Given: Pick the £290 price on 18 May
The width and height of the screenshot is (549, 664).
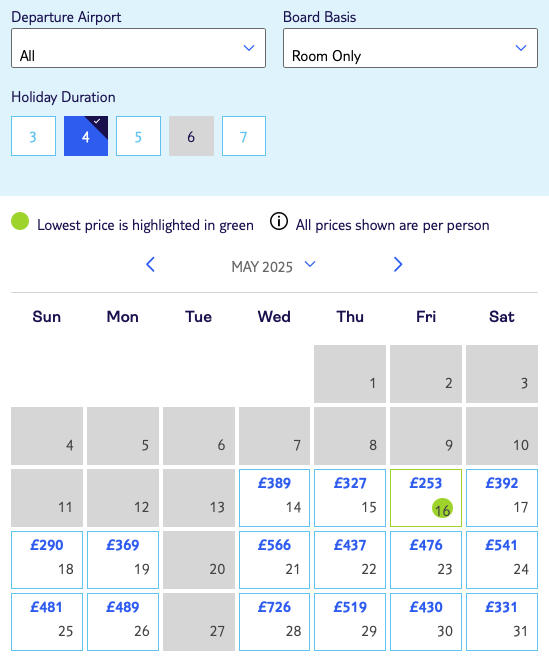Looking at the screenshot, I should (x=47, y=560).
